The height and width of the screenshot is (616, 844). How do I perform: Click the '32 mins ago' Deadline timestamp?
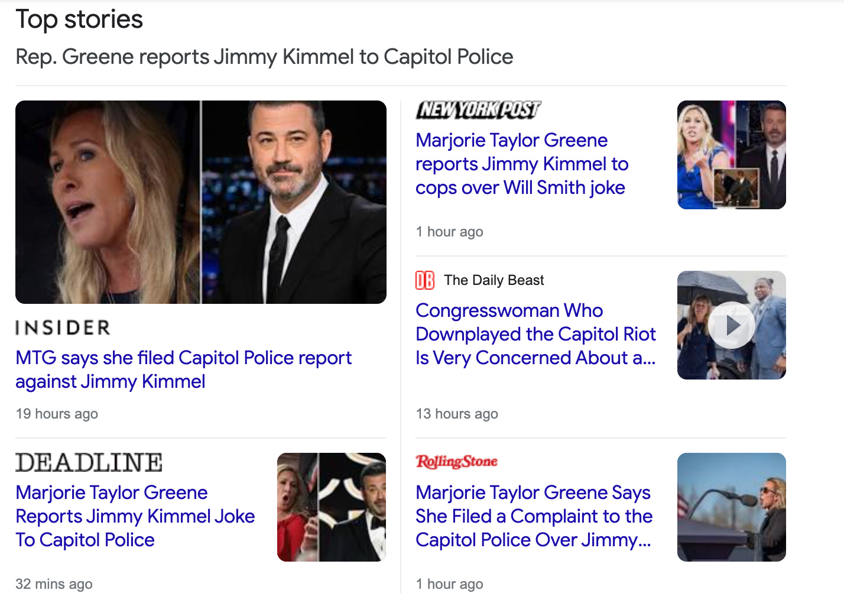(54, 584)
